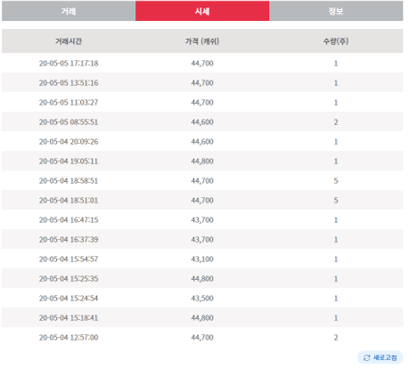Image resolution: width=408 pixels, height=371 pixels.
Task: Click the price 43,100
Action: coord(202,259)
